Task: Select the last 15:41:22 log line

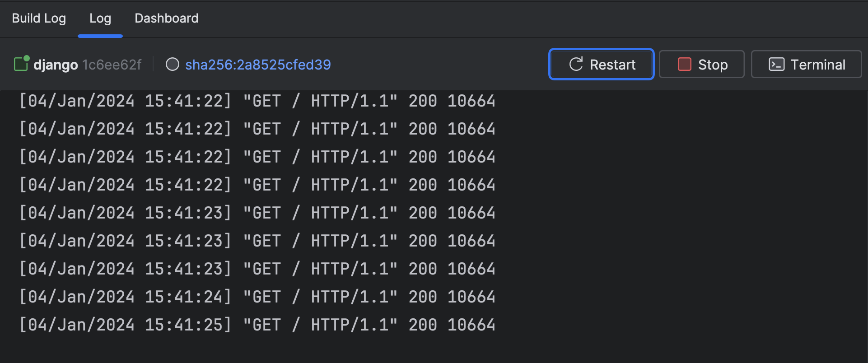Action: [257, 185]
